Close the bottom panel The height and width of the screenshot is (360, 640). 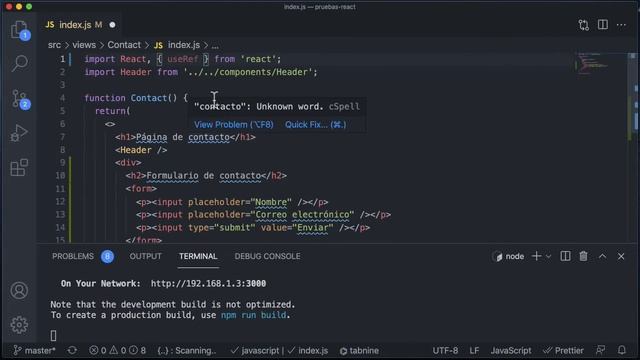click(621, 256)
